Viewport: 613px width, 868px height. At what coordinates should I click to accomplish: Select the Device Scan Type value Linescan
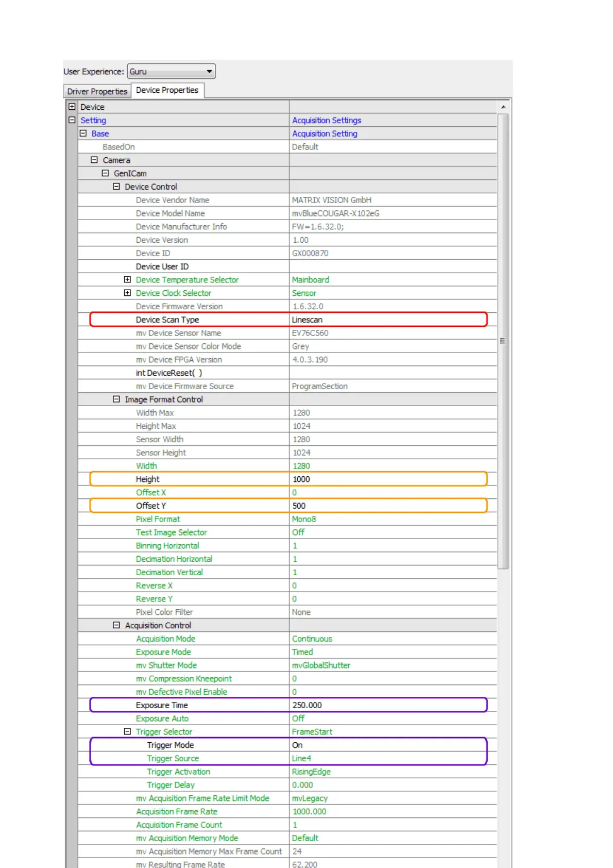tap(307, 320)
